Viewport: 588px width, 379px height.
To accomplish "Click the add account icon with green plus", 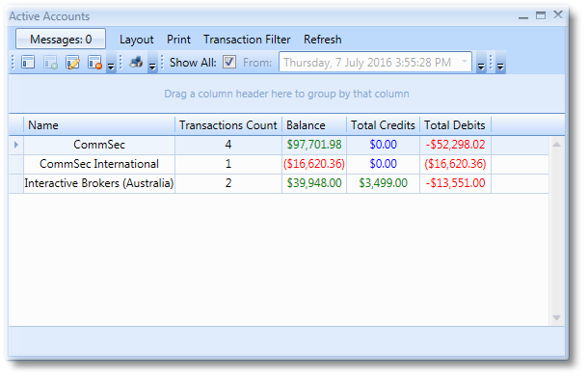I will point(51,62).
